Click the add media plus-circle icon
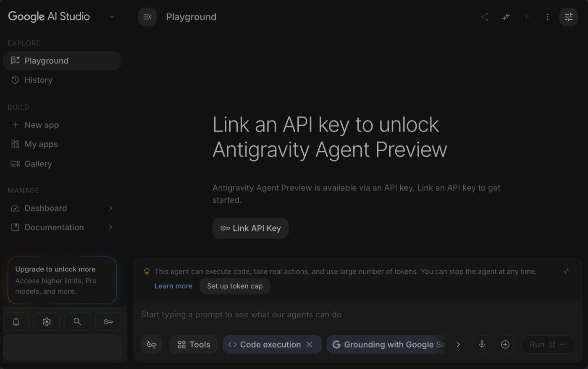 point(505,345)
